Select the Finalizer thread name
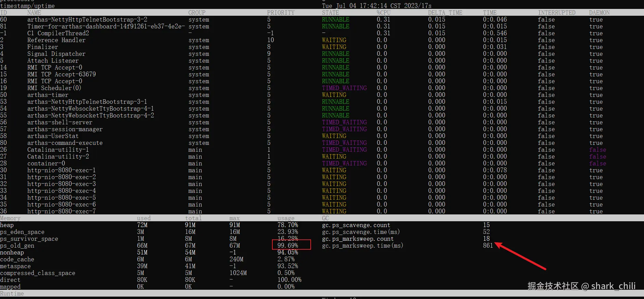This screenshot has height=299, width=644. coord(43,47)
